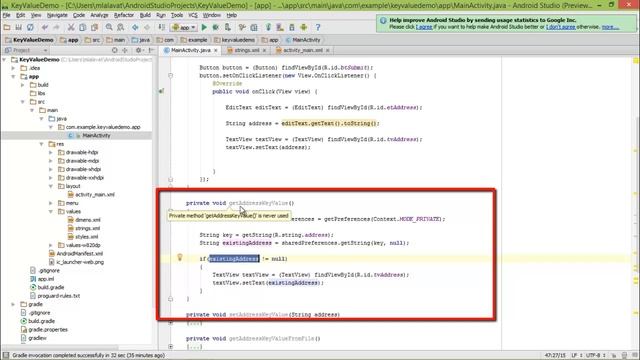Hide the Project tool window
The height and width of the screenshot is (360, 640).
[151, 50]
